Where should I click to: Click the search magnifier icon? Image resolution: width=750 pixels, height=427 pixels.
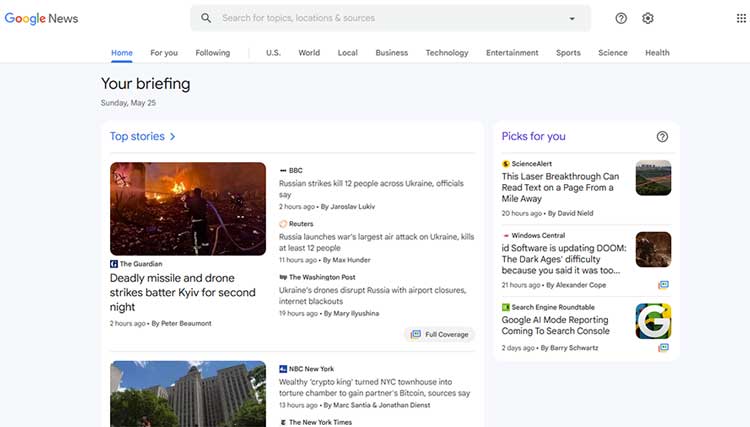[x=206, y=18]
